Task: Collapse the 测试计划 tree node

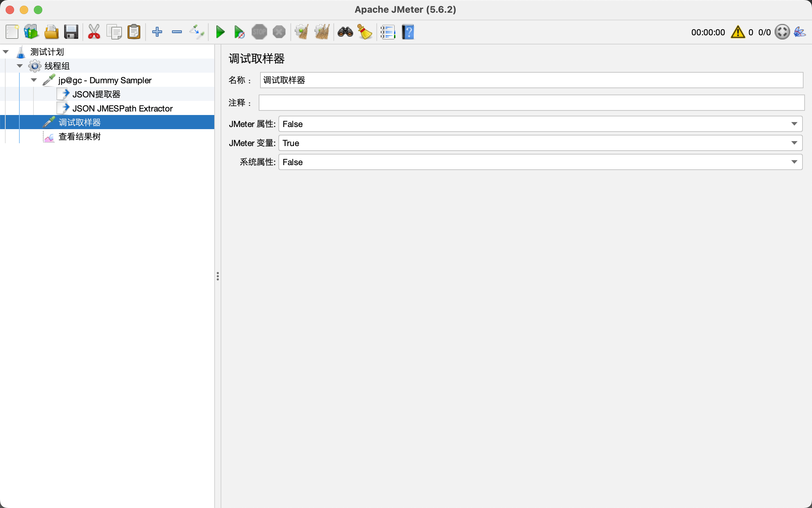Action: click(6, 52)
